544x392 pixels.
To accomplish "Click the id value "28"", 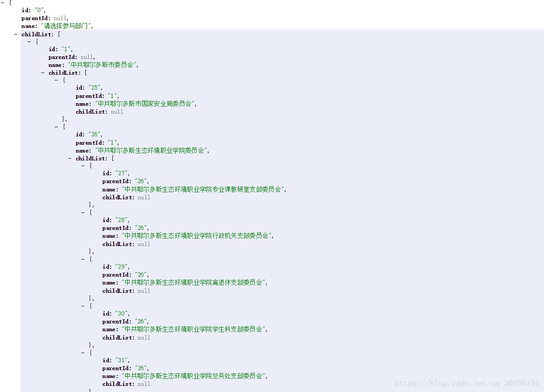I will (122, 220).
